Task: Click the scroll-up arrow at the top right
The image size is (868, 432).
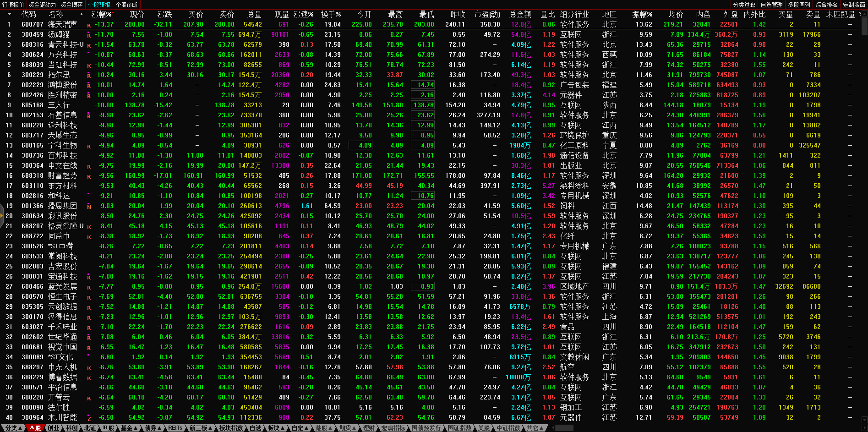Action: coord(864,14)
